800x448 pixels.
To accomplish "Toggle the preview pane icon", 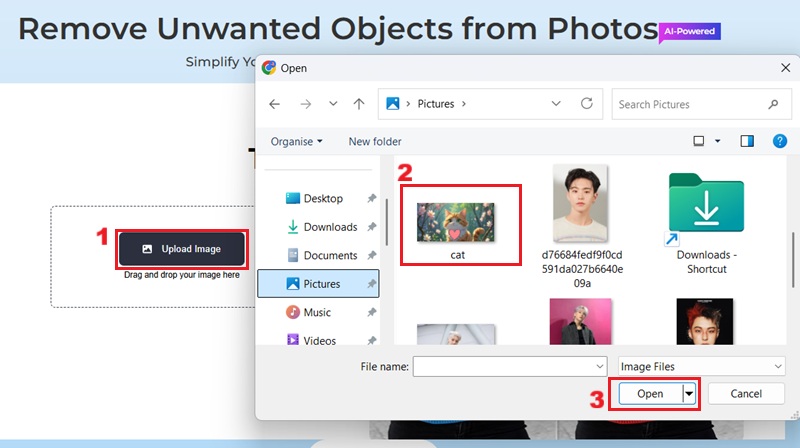I will (746, 141).
